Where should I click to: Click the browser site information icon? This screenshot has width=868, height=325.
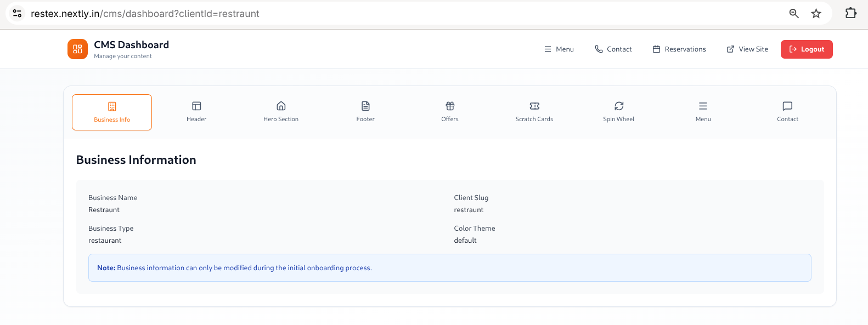(x=17, y=13)
